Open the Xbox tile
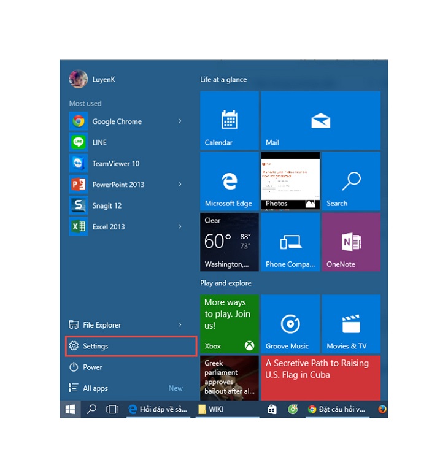 tap(229, 323)
